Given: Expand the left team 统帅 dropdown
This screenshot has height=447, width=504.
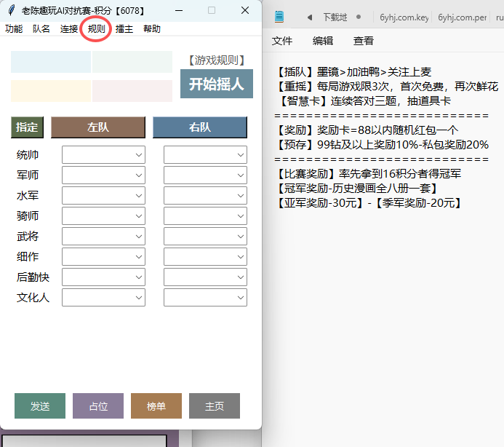Looking at the screenshot, I should [x=103, y=155].
